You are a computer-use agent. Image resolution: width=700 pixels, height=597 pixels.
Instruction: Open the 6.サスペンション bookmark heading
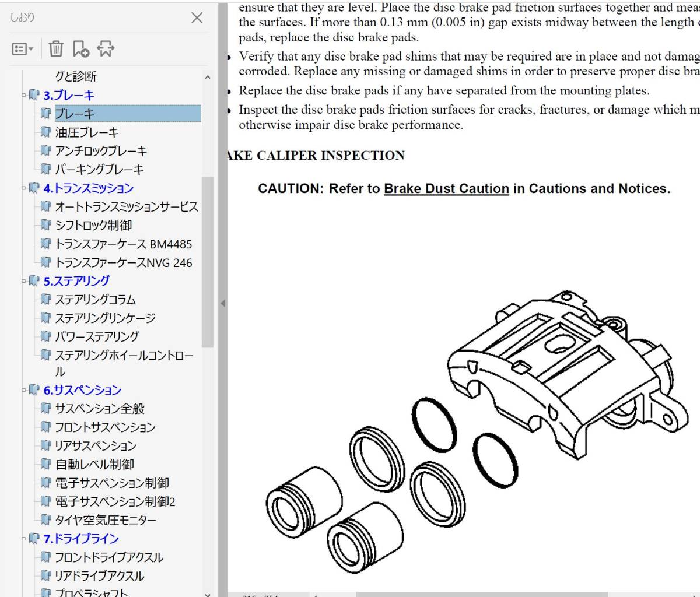pos(82,390)
